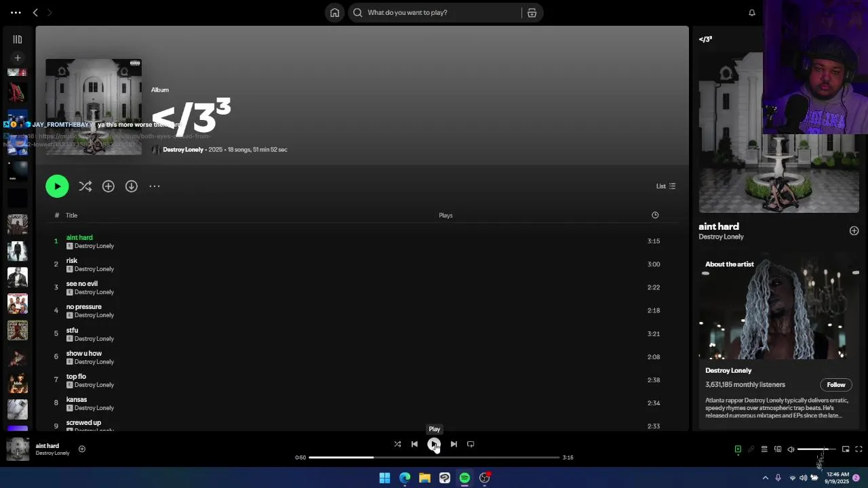Open the List view options dropdown
The width and height of the screenshot is (868, 488).
[666, 186]
